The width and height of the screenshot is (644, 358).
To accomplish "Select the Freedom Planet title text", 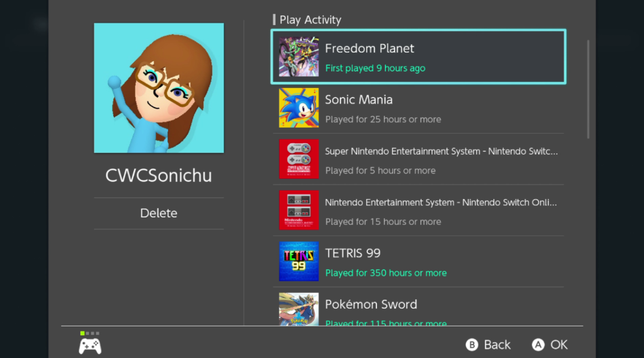I will click(370, 48).
